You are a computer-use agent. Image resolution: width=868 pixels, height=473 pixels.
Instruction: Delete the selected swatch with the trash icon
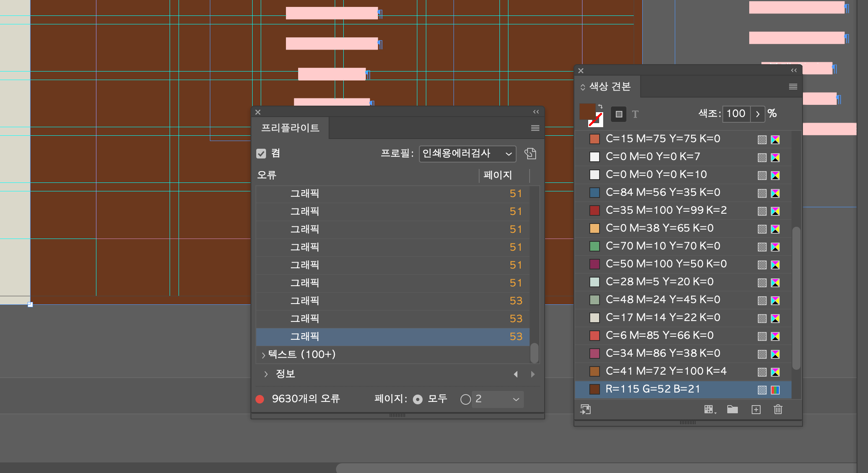coord(778,410)
